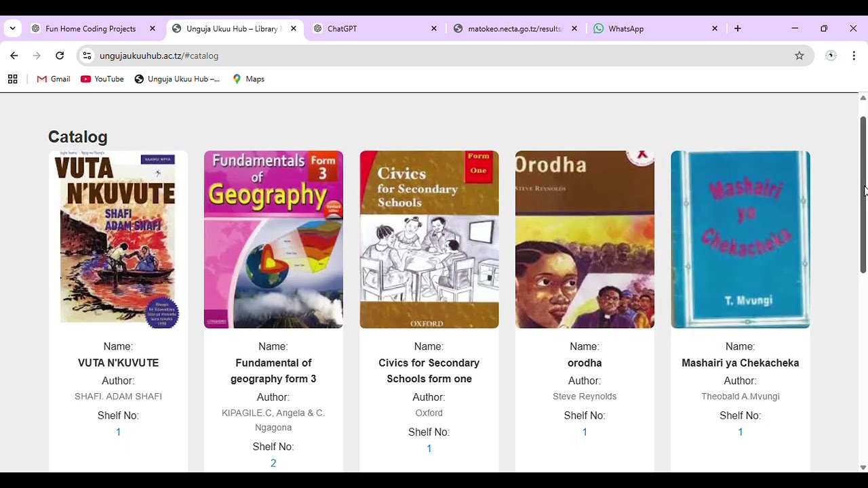Viewport: 868px width, 488px height.
Task: Open the tab search dropdown arrow
Action: (x=12, y=28)
